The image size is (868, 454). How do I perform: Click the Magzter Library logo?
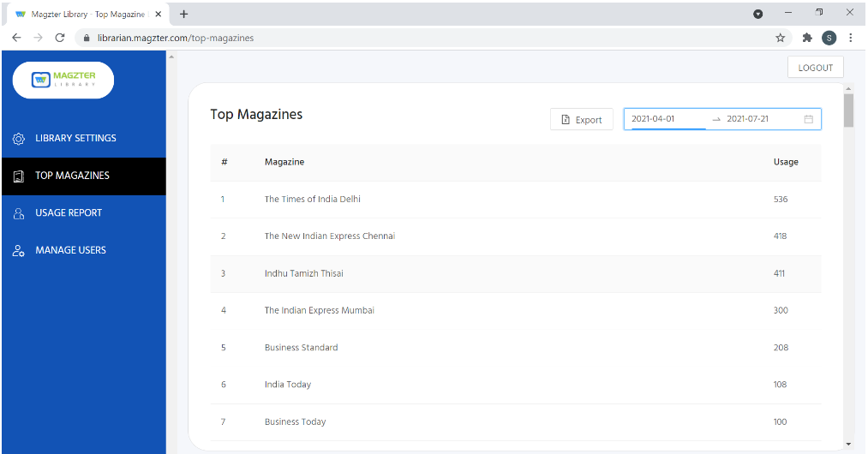[63, 81]
